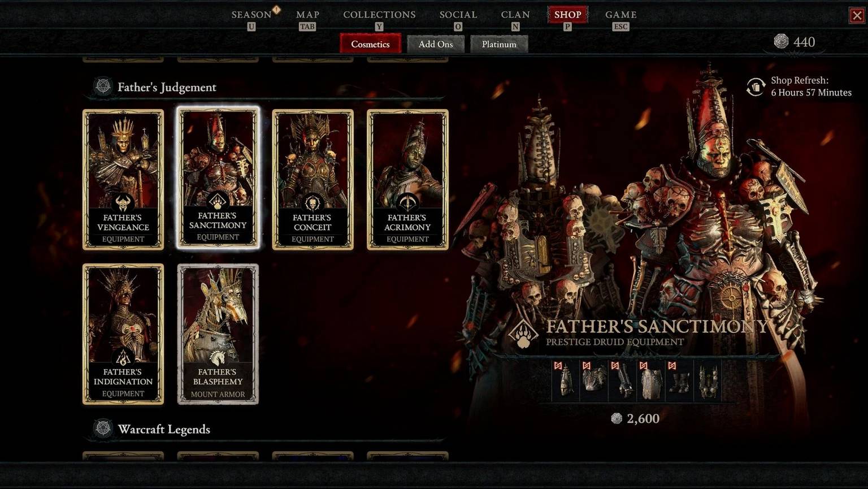
Task: Switch to the CLAN menu tab
Action: point(515,15)
